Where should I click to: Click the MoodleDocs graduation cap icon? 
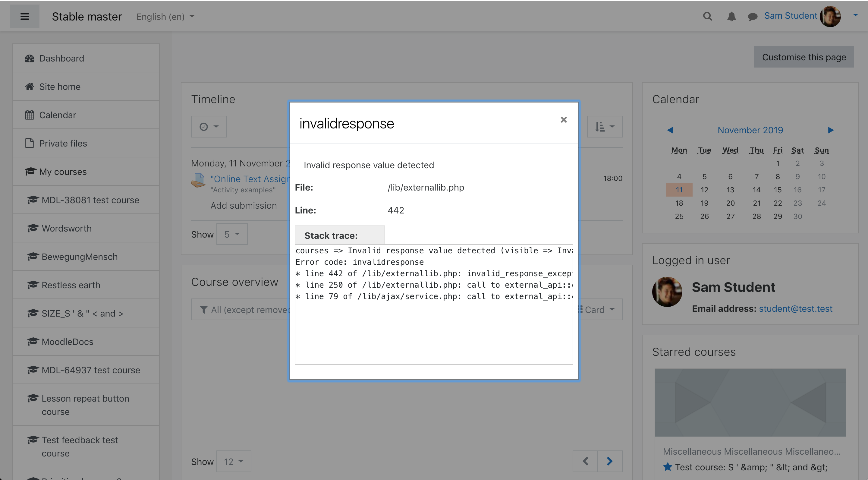(x=33, y=341)
